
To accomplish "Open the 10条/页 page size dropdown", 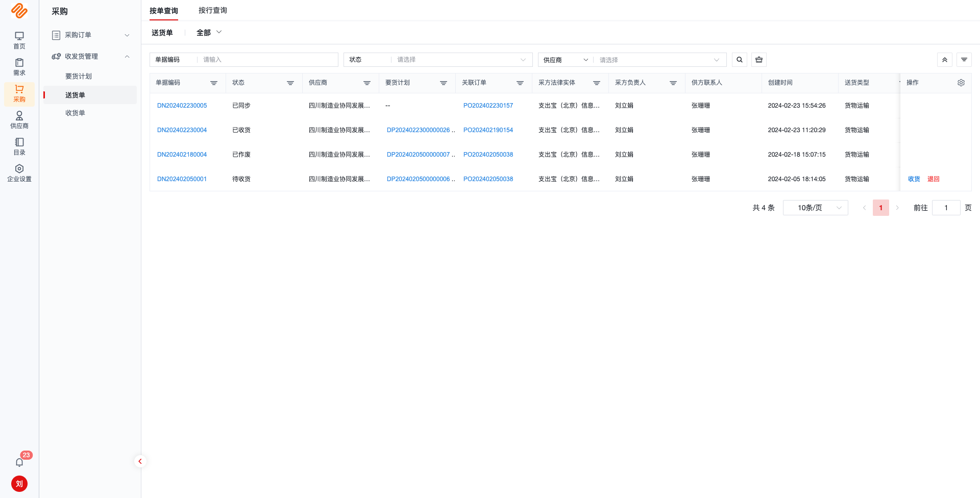I will click(816, 208).
